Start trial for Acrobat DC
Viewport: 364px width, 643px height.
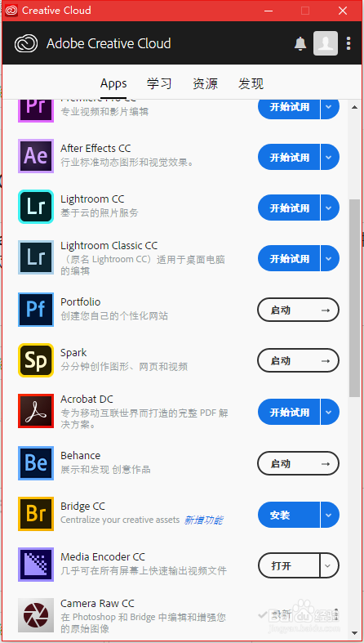tap(289, 412)
